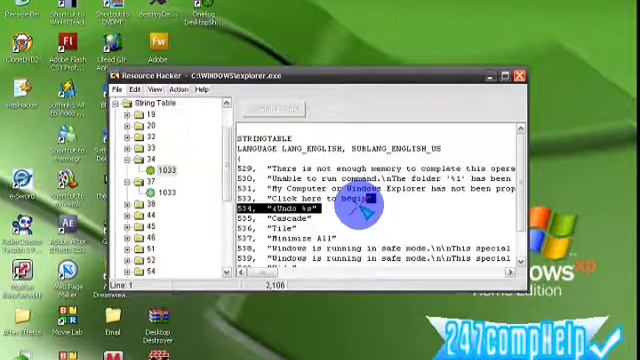The width and height of the screenshot is (640, 360).
Task: Open the Help menu
Action: coord(202,89)
